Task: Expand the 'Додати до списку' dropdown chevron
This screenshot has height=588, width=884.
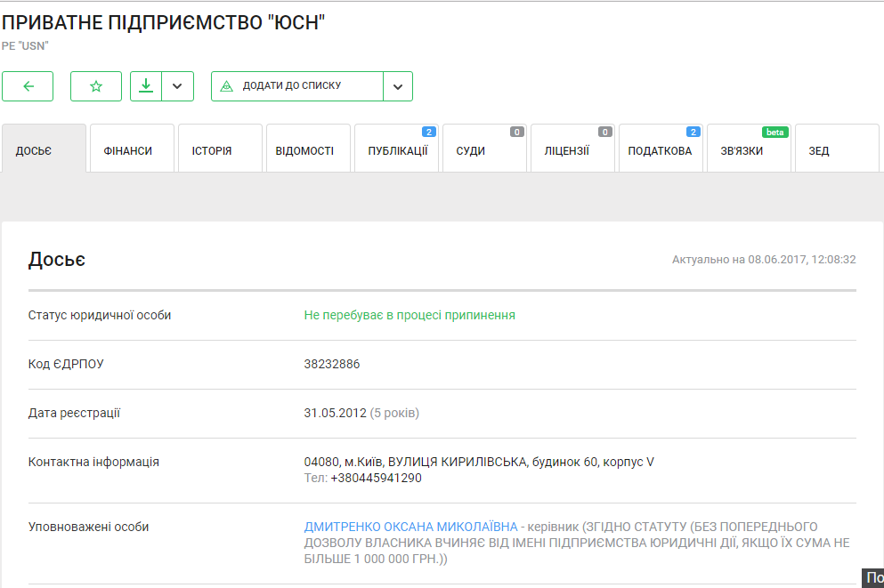Action: 398,86
